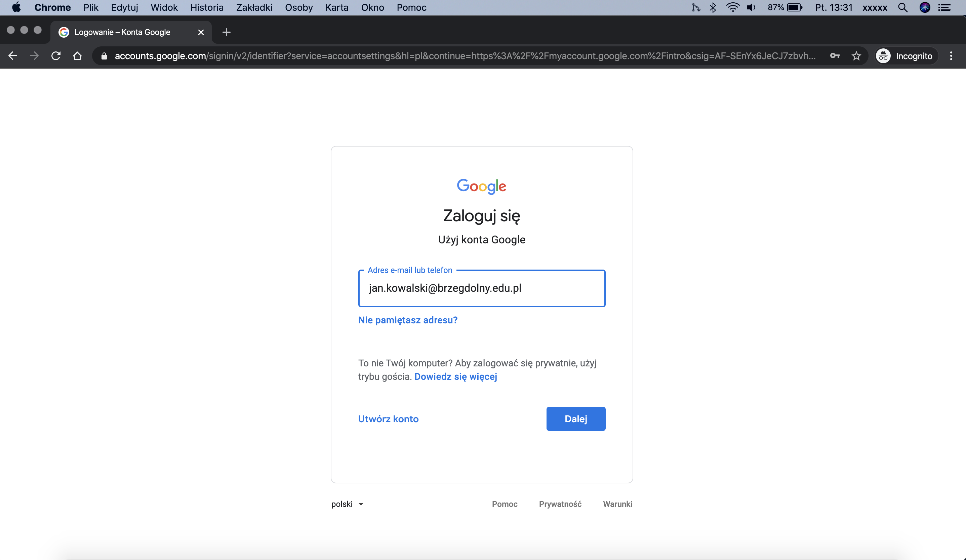Viewport: 966px width, 560px height.
Task: Click the Zaloguj się heading
Action: coord(481,216)
